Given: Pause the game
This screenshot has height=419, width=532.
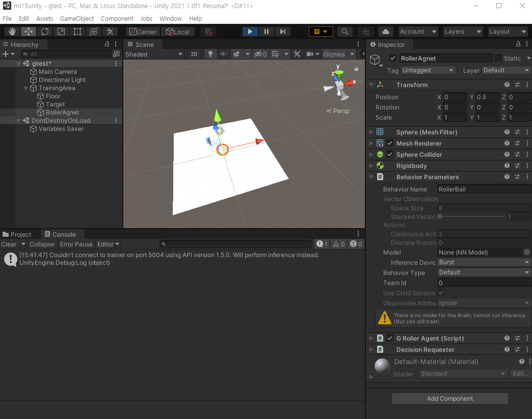Looking at the screenshot, I should 267,32.
